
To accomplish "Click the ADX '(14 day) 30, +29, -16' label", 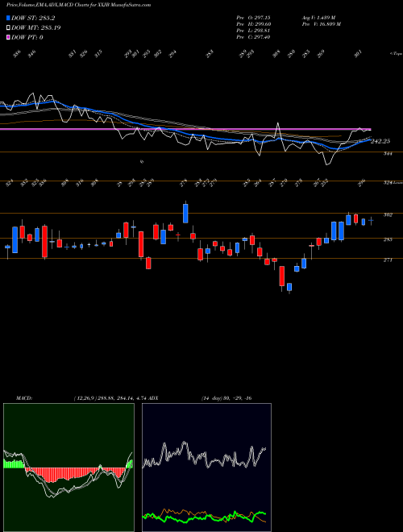I will (226, 398).
